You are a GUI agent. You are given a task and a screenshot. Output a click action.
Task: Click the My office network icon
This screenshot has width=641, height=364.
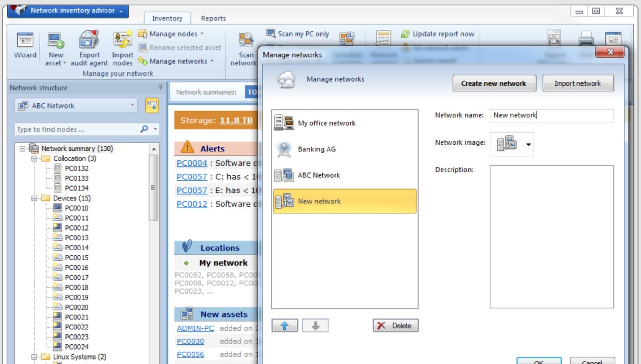[x=284, y=123]
